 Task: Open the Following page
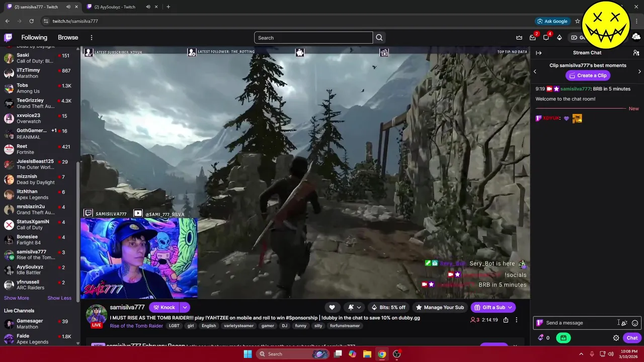[34, 38]
